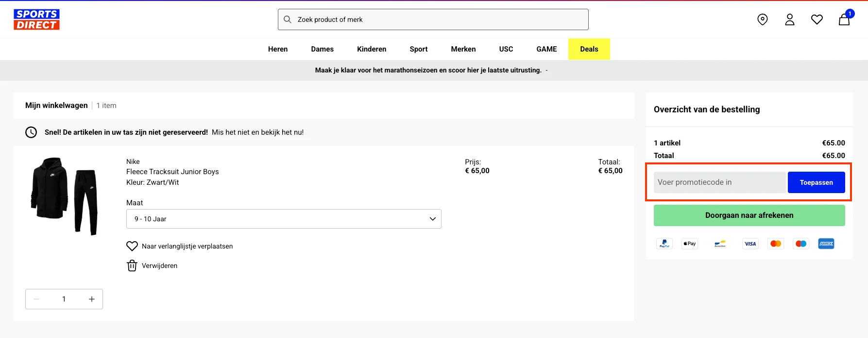Open the Heren menu
Image resolution: width=868 pixels, height=338 pixels.
click(278, 49)
